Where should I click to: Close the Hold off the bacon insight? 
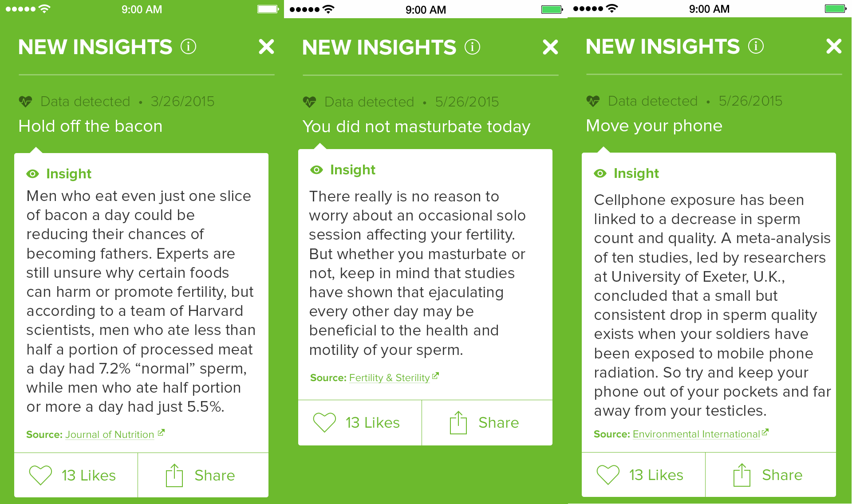point(266,47)
